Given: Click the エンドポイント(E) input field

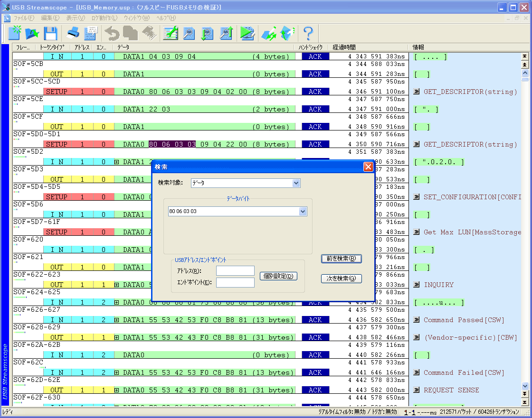Looking at the screenshot, I should click(235, 282).
